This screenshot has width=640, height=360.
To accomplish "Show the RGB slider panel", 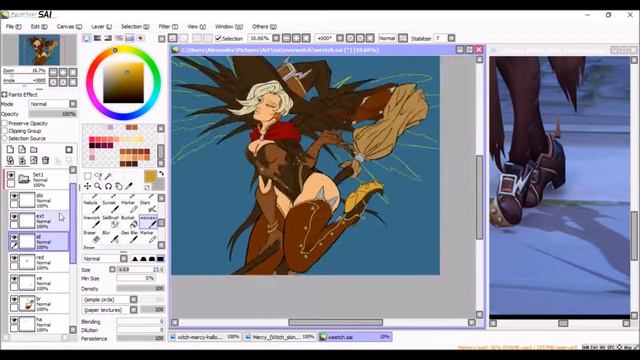I will point(98,38).
